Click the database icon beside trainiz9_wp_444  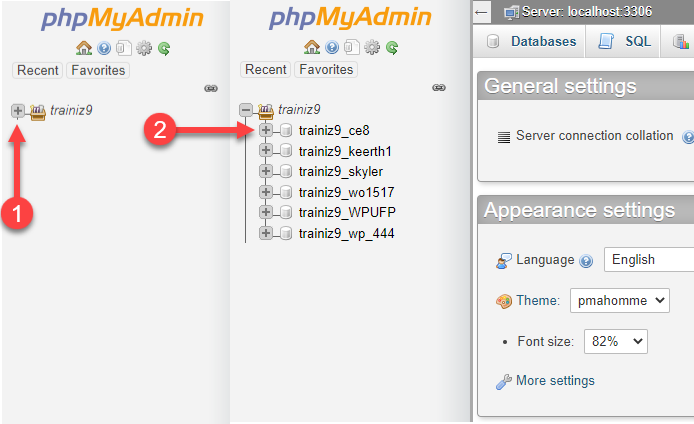coord(286,233)
